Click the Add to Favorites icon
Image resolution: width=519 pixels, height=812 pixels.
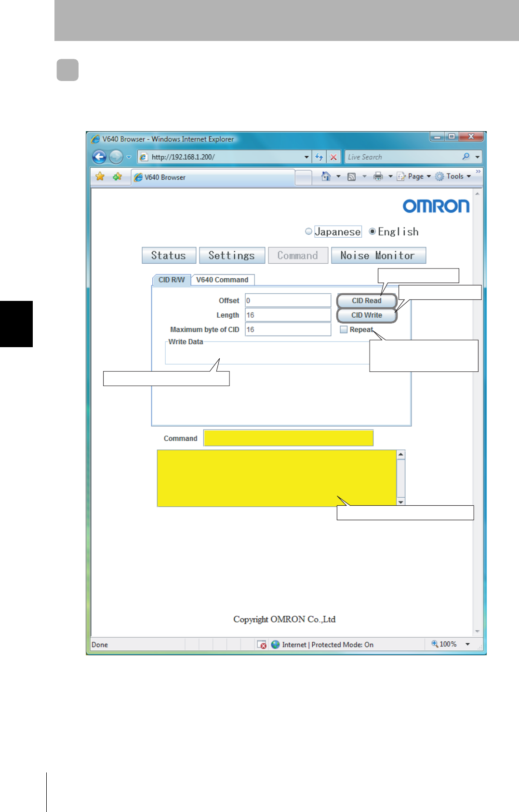click(117, 176)
